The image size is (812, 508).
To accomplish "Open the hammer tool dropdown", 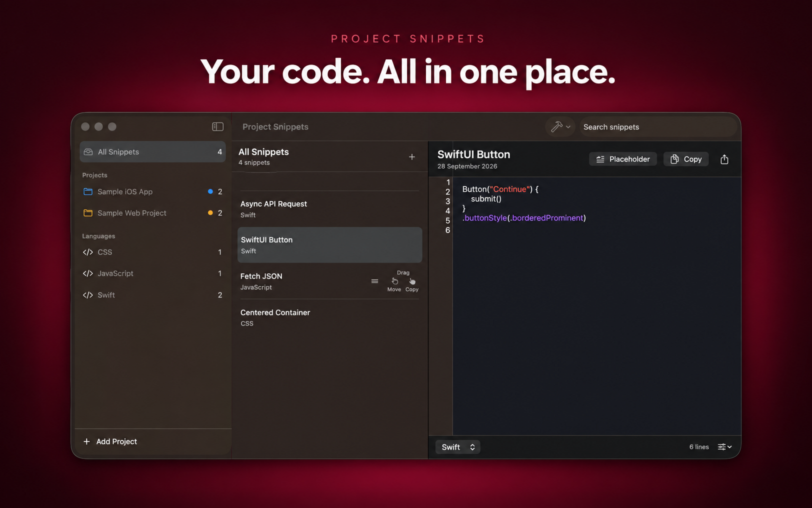I will pos(560,127).
